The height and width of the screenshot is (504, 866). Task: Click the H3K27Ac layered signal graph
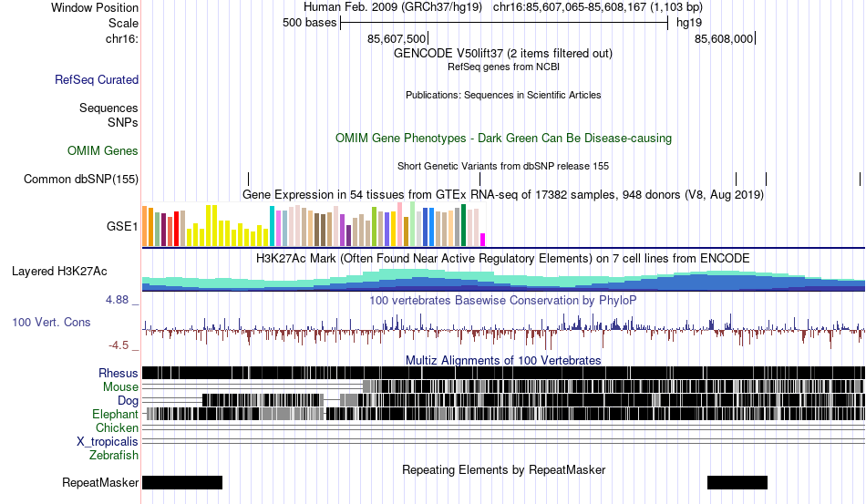tap(504, 280)
